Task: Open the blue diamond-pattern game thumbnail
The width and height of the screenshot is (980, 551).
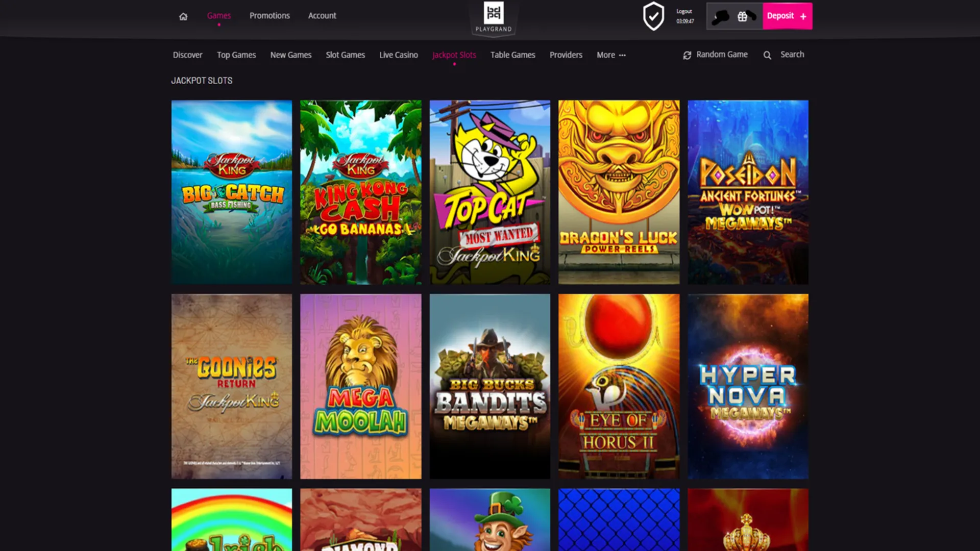Action: click(619, 519)
